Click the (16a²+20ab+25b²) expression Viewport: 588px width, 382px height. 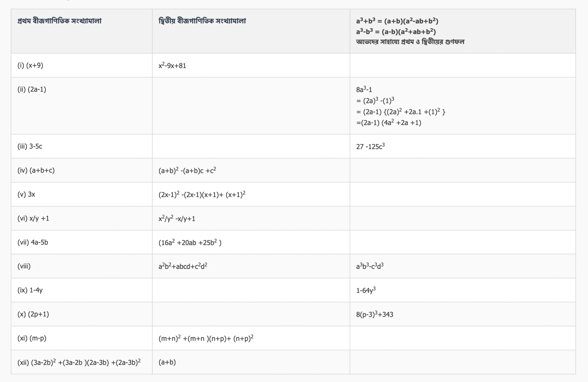tap(190, 242)
